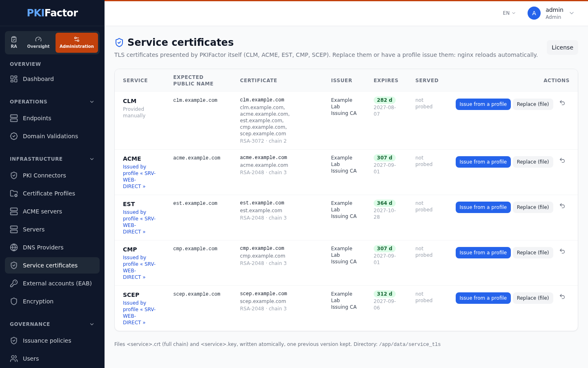Click the Encryption shield icon
588x368 pixels.
(x=14, y=301)
